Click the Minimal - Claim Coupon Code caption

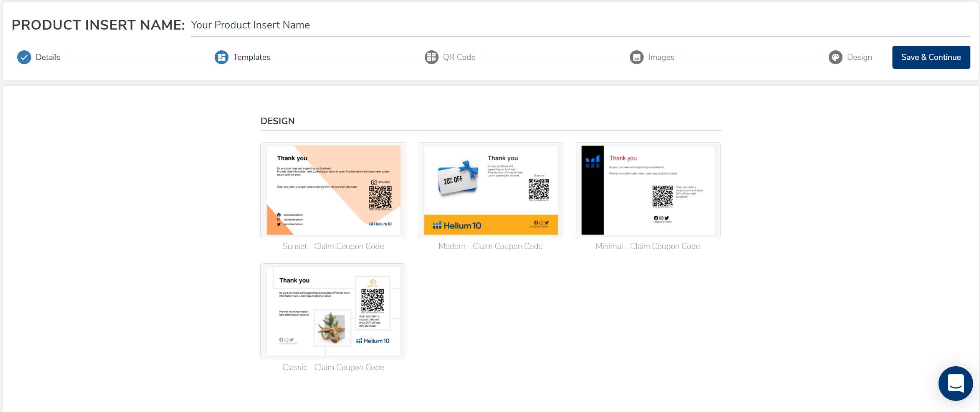647,246
